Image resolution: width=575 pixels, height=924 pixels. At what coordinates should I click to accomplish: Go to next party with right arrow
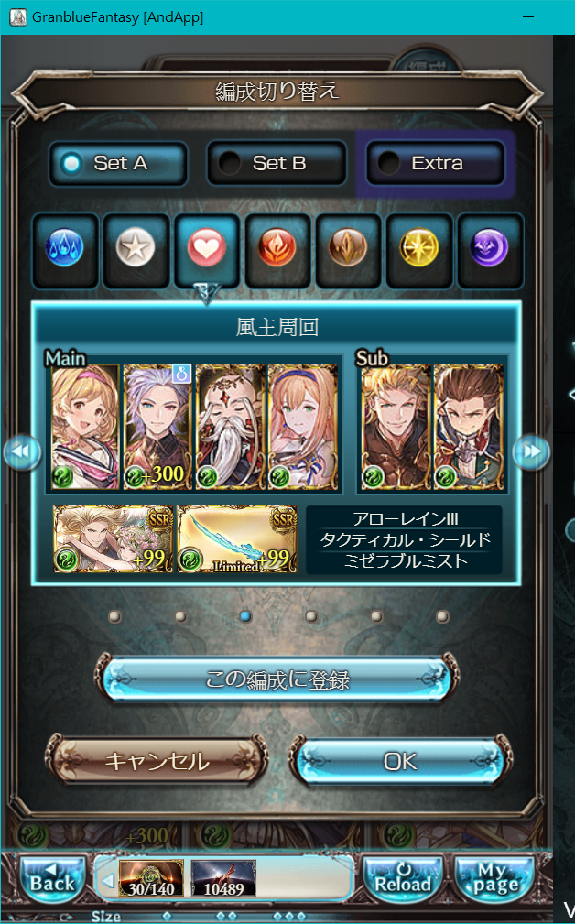pos(531,452)
